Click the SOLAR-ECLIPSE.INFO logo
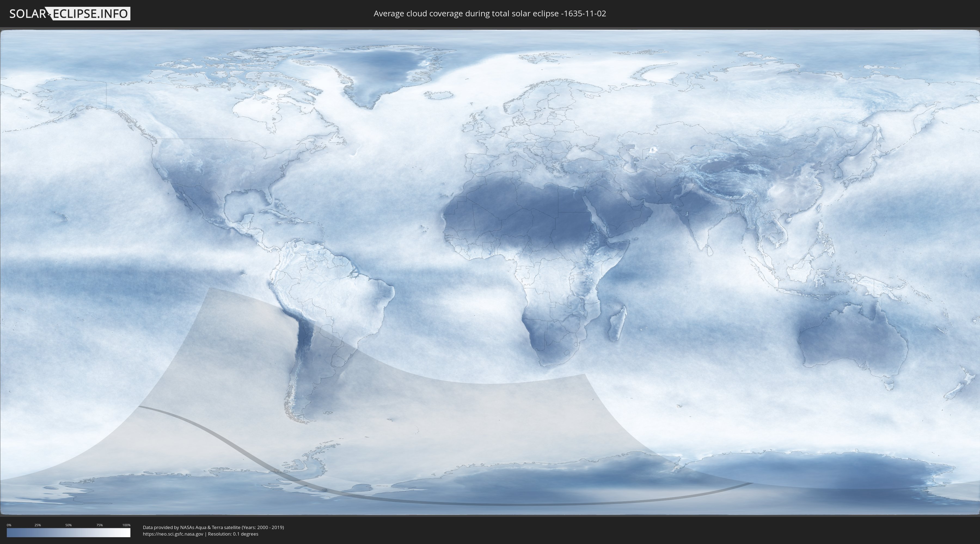This screenshot has width=980, height=544. [x=70, y=14]
